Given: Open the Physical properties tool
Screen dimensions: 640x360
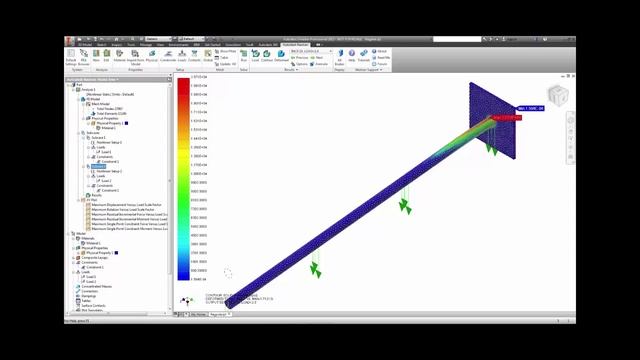Looking at the screenshot, I should coord(151,56).
